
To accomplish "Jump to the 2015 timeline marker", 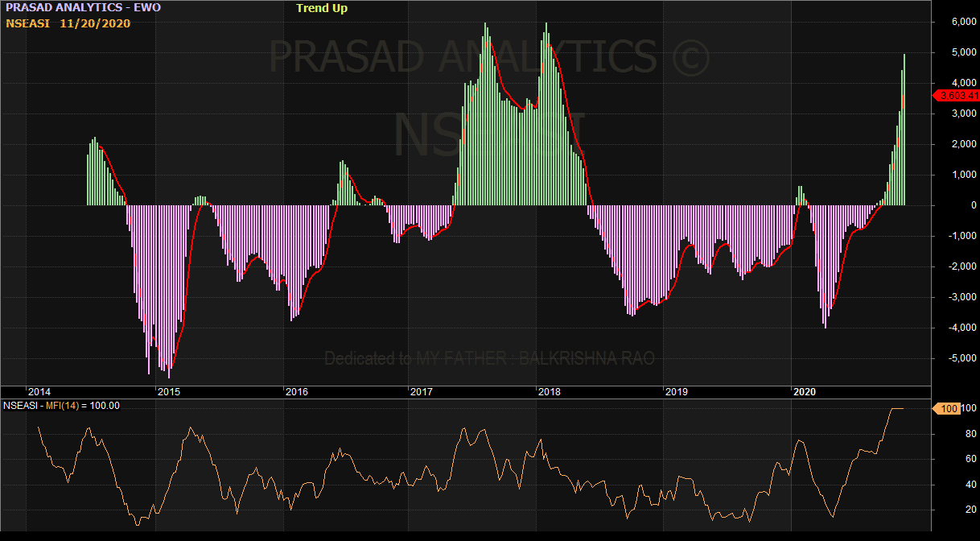I will pyautogui.click(x=168, y=392).
